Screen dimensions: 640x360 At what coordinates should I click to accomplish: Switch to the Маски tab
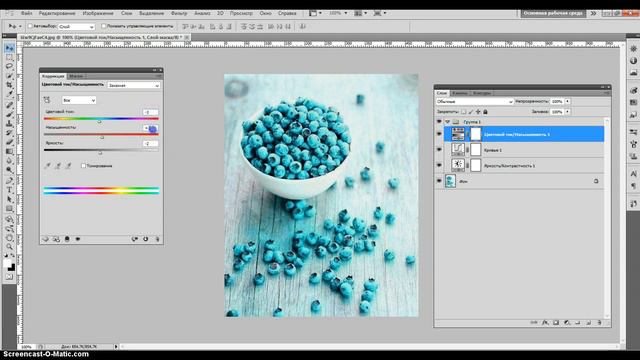point(76,76)
